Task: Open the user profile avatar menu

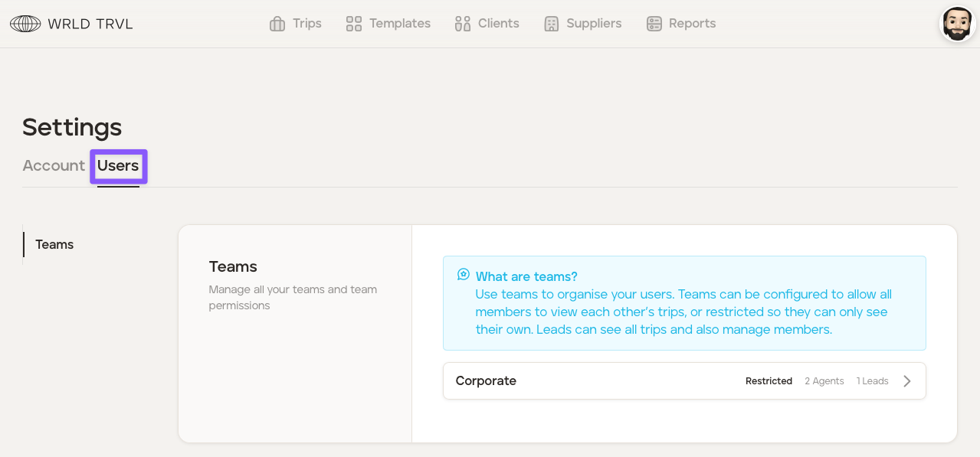Action: [x=956, y=24]
